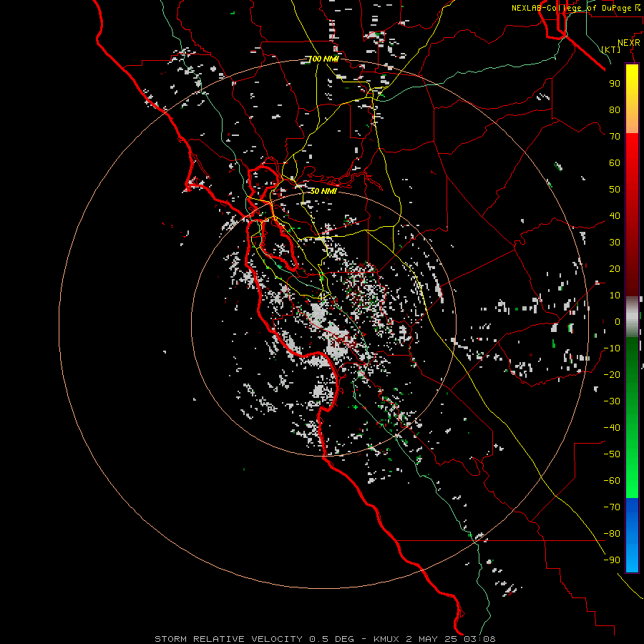Viewport: 644px width, 644px height.
Task: Click the blue bottom segment of color bar
Action: 632,535
